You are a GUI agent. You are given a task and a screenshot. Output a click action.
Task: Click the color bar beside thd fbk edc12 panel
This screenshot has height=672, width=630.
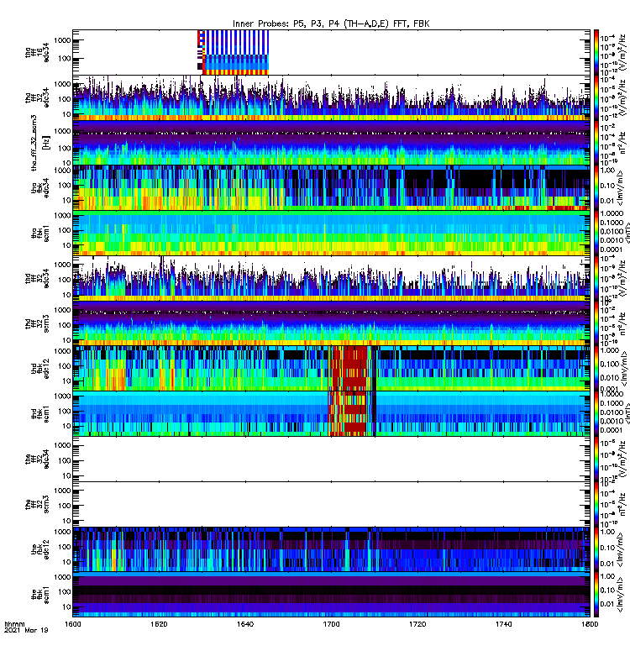click(596, 369)
